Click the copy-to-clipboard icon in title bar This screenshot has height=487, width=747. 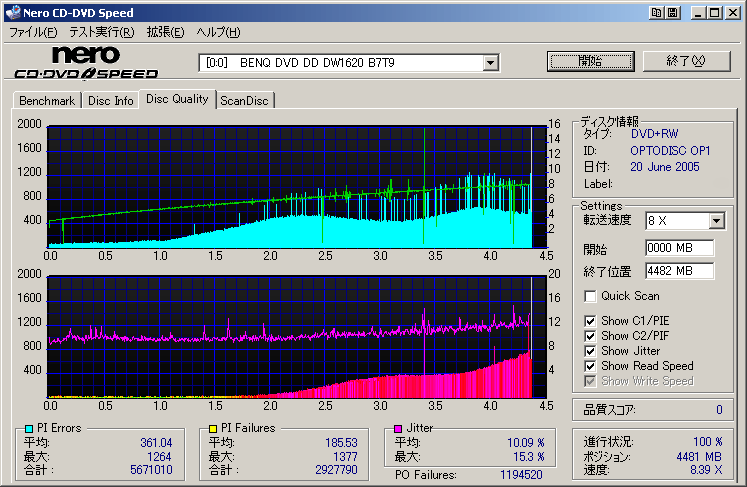[656, 13]
